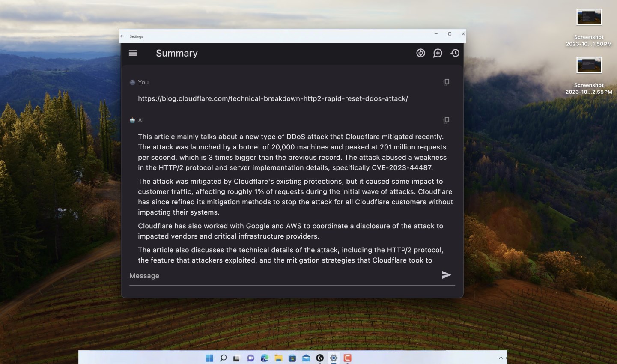Open Task View on the taskbar
This screenshot has height=364, width=617.
tap(236, 358)
